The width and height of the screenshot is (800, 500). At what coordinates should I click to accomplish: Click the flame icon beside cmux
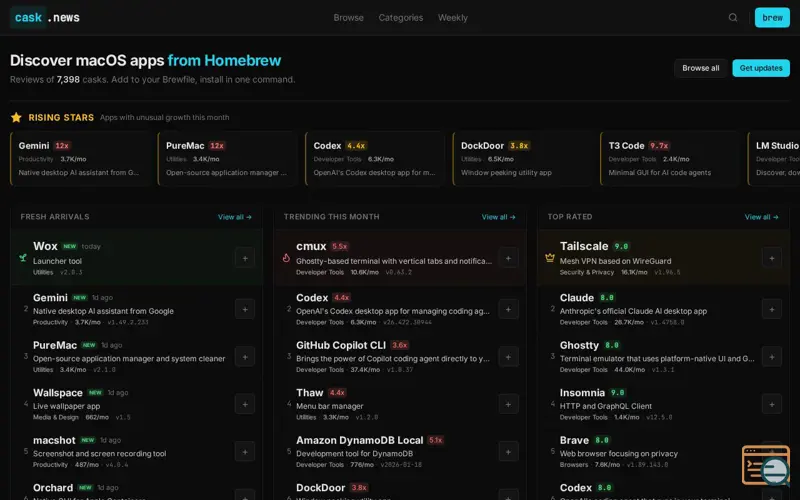[x=286, y=258]
